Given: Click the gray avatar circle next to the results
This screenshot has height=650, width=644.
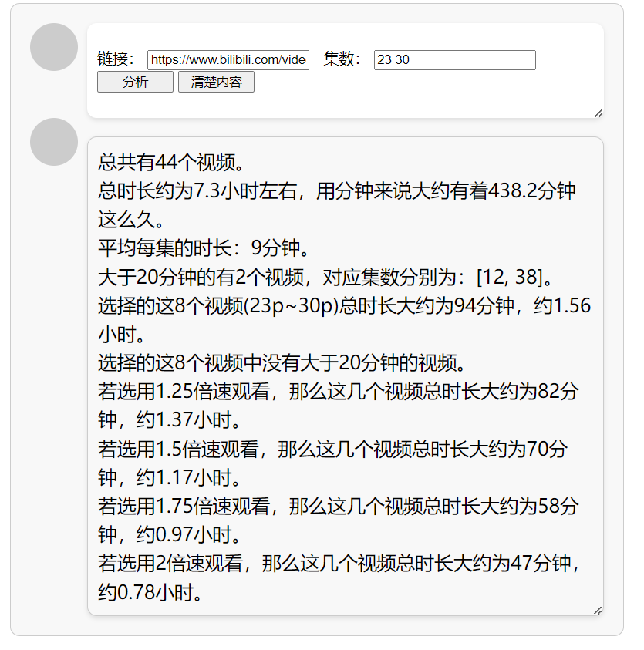Looking at the screenshot, I should coord(53,141).
